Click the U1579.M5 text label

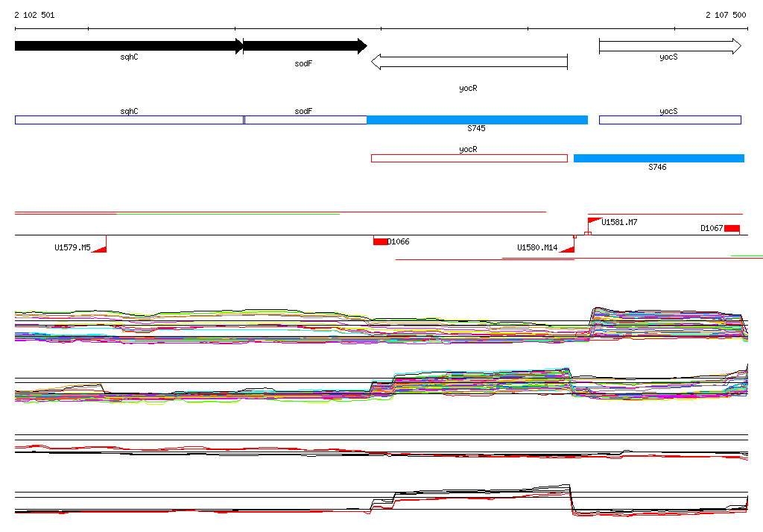click(72, 247)
